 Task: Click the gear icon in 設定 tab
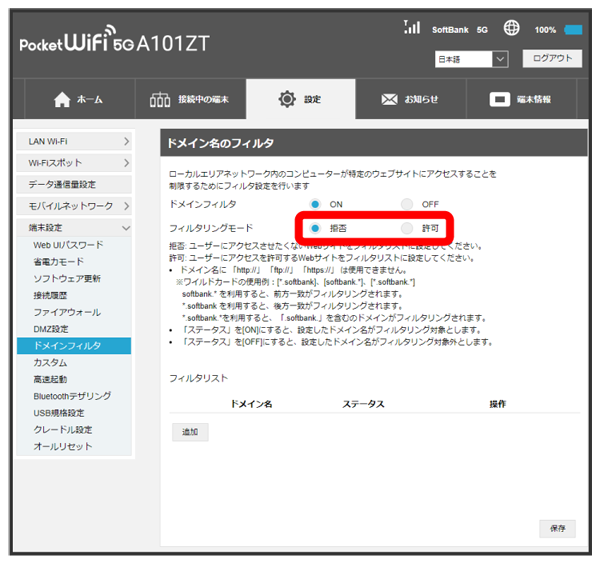coord(287,100)
